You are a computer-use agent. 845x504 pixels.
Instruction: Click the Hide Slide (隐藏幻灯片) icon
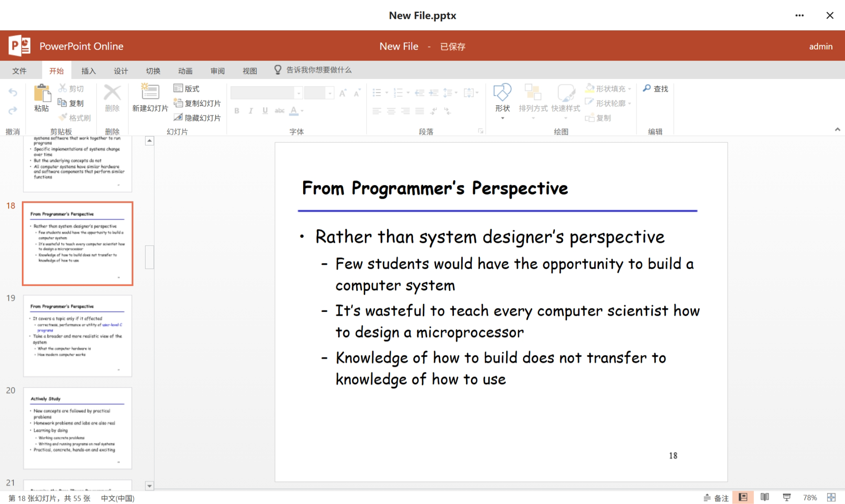(179, 118)
